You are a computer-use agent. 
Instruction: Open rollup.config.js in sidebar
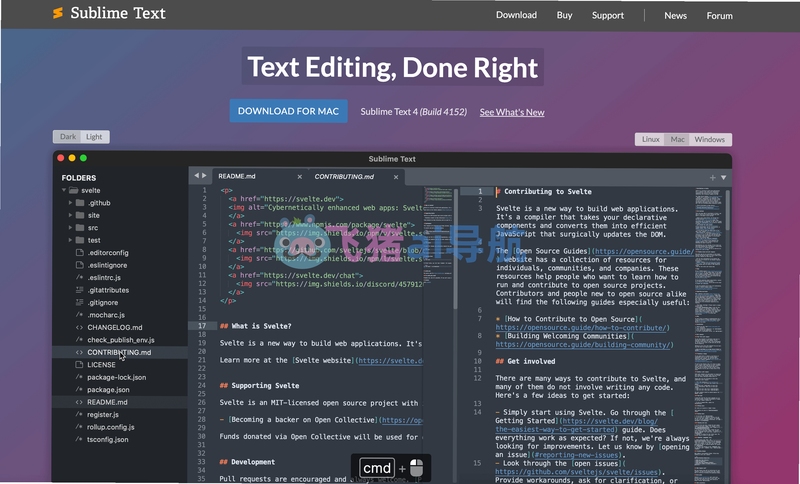(111, 427)
